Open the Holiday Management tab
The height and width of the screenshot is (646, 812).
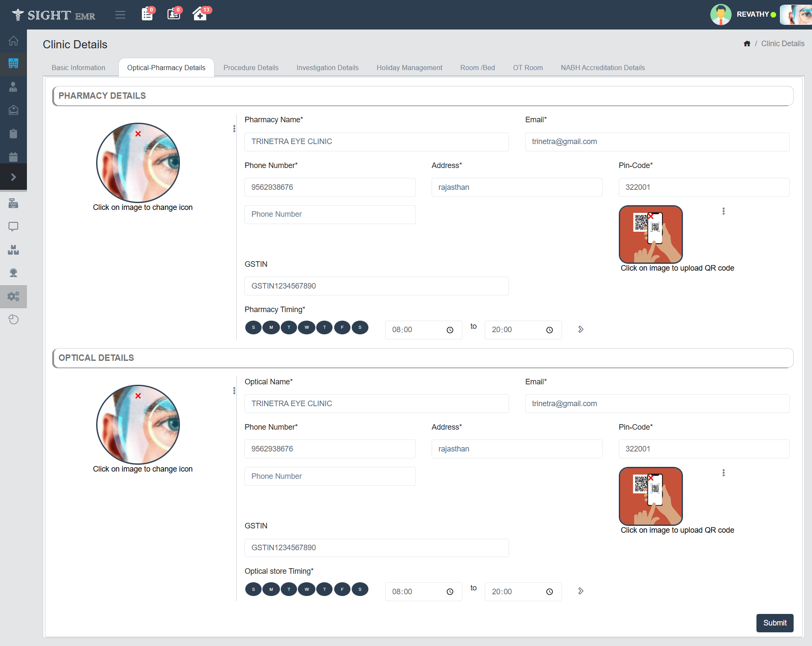(409, 68)
